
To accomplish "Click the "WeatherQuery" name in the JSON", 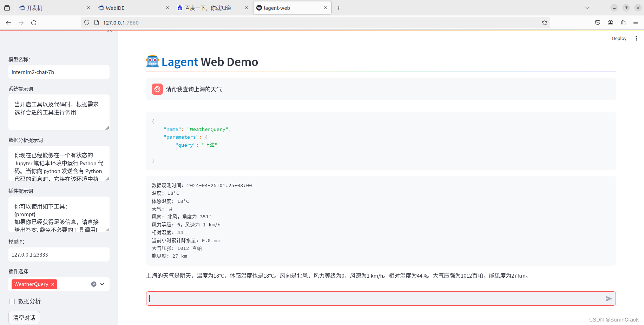I will 208,129.
